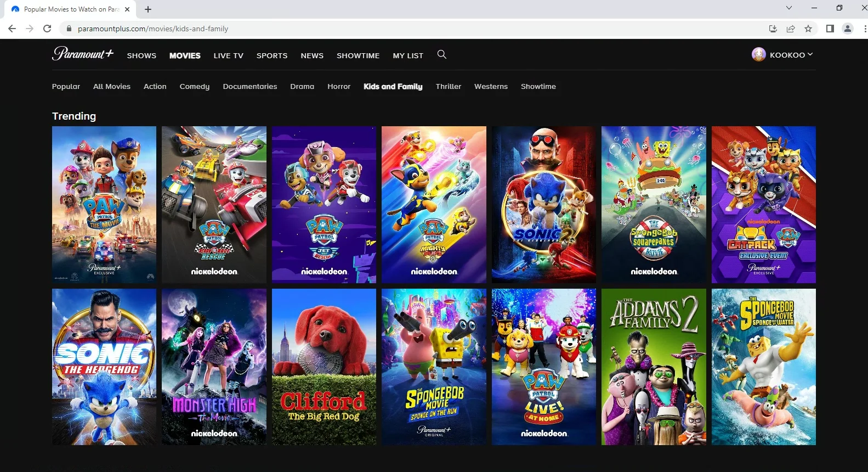Select the Horror genre
The image size is (868, 472).
[x=339, y=87]
